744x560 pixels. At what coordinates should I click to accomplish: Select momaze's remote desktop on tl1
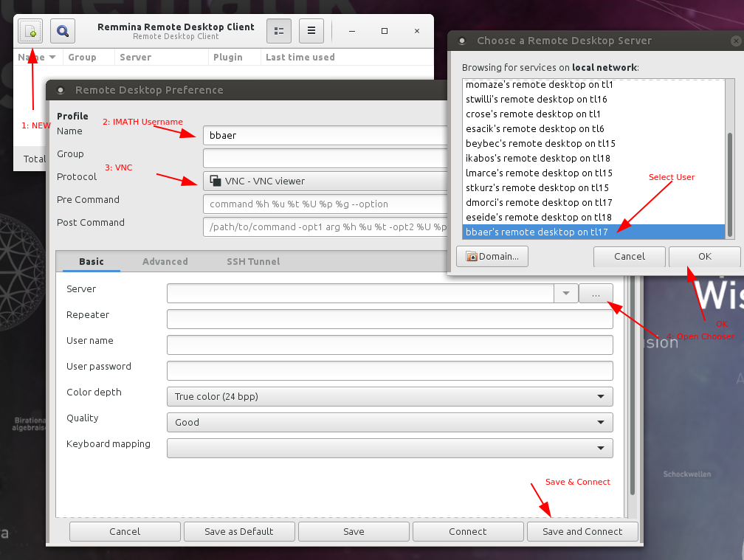point(593,84)
